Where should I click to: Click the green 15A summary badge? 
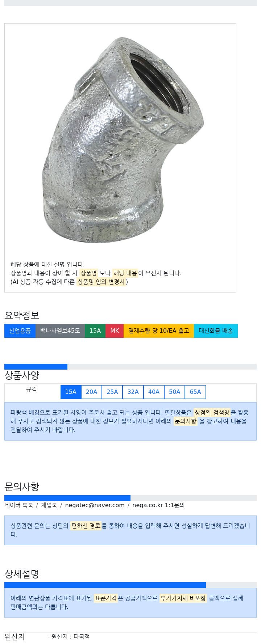tap(95, 331)
